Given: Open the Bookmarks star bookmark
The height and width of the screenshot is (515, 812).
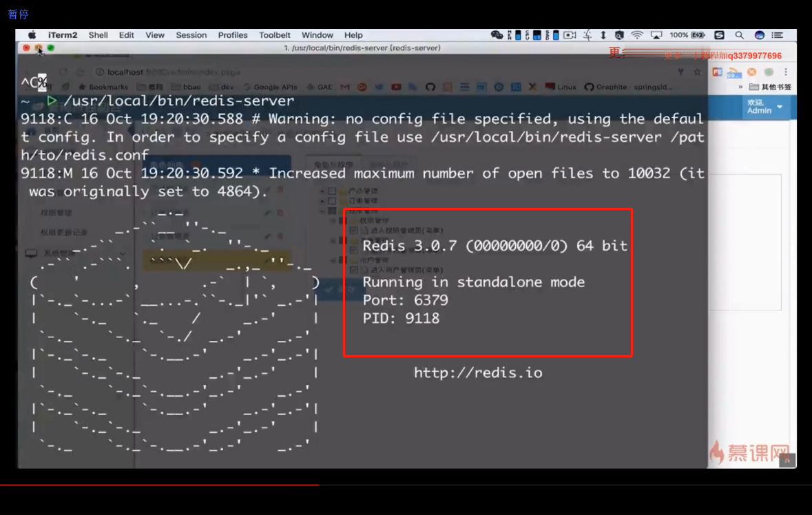Looking at the screenshot, I should 103,87.
